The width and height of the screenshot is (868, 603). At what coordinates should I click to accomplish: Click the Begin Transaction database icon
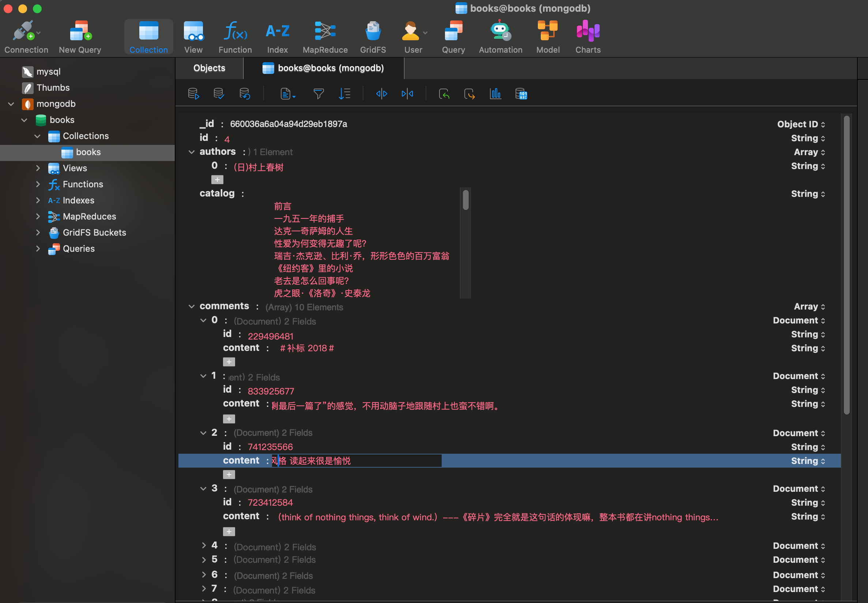(193, 94)
